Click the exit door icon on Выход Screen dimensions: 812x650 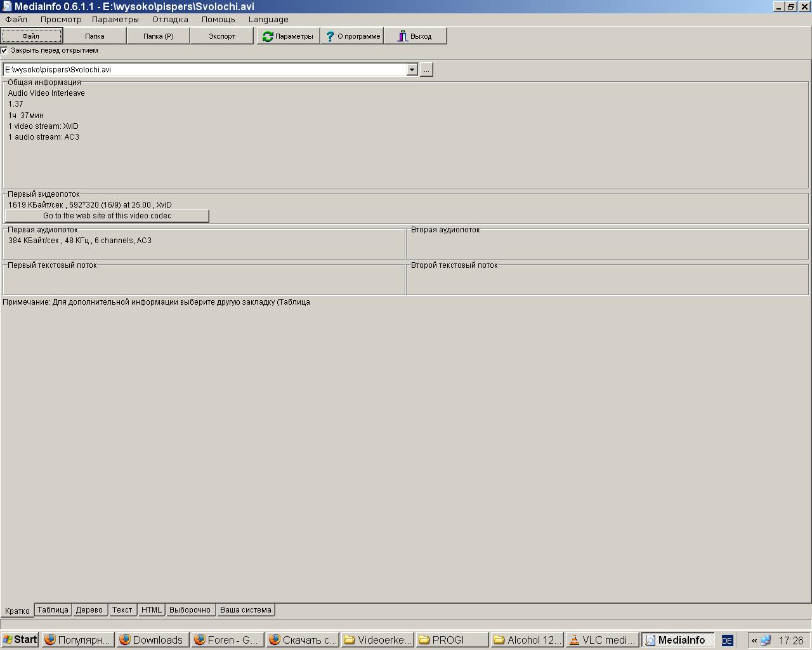pyautogui.click(x=402, y=36)
